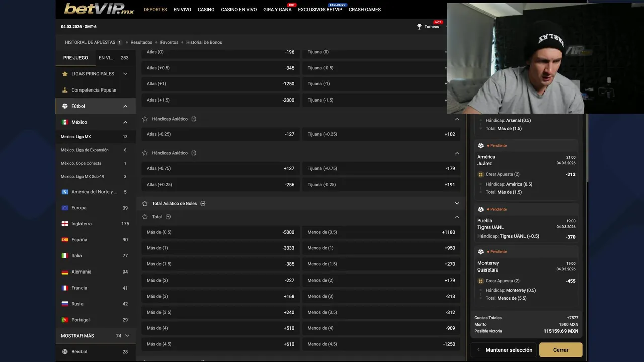This screenshot has height=362, width=644.
Task: Bet on Más de (2.5)... Más de (3) +168
Action: pos(220,296)
